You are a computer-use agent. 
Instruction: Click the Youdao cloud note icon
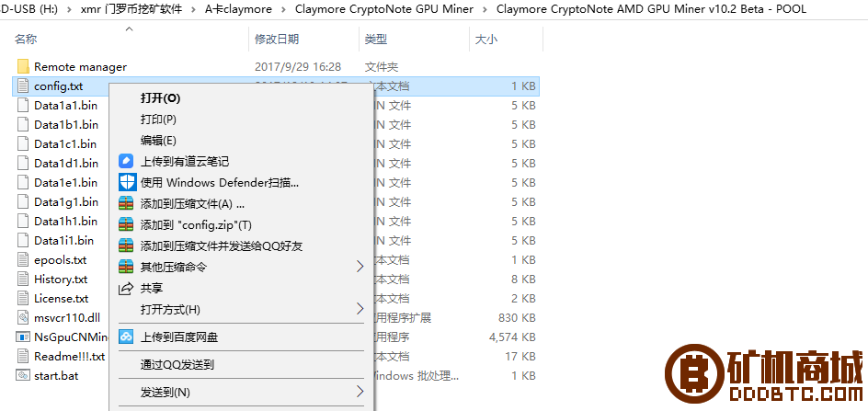[126, 162]
